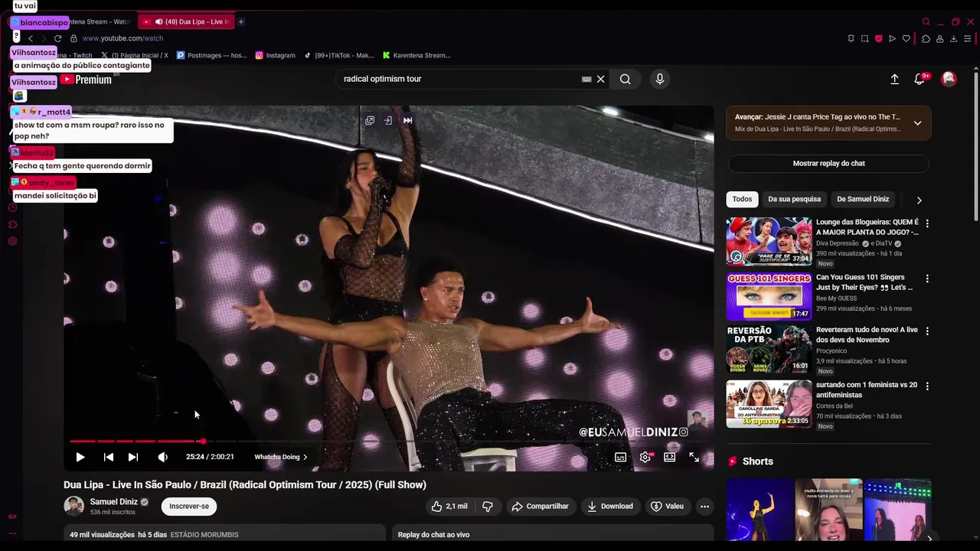
Task: Open the Postimages bookmark
Action: pyautogui.click(x=212, y=55)
